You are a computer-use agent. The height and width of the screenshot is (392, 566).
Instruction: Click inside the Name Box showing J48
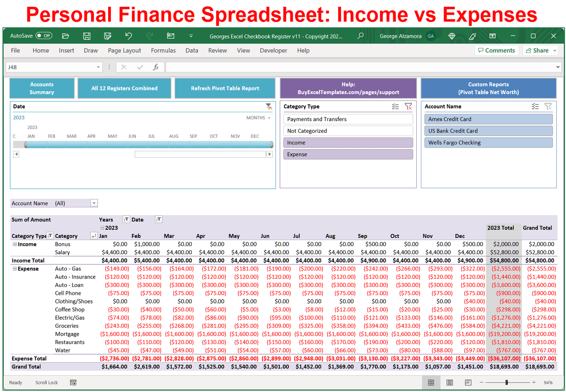pyautogui.click(x=50, y=66)
